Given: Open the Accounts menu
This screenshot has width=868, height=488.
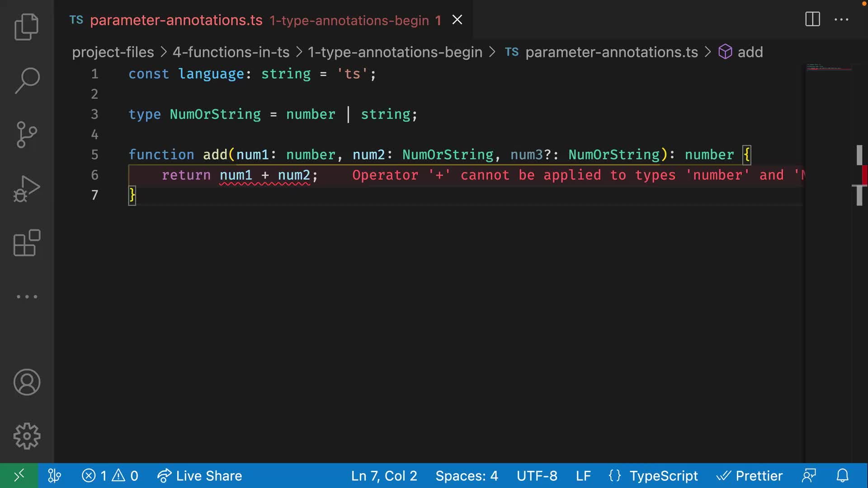Looking at the screenshot, I should (27, 382).
